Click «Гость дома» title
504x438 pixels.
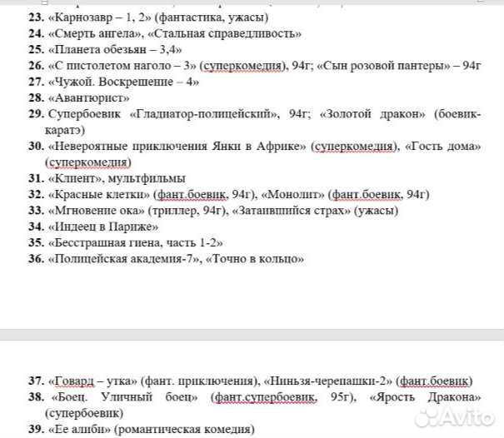pyautogui.click(x=443, y=147)
